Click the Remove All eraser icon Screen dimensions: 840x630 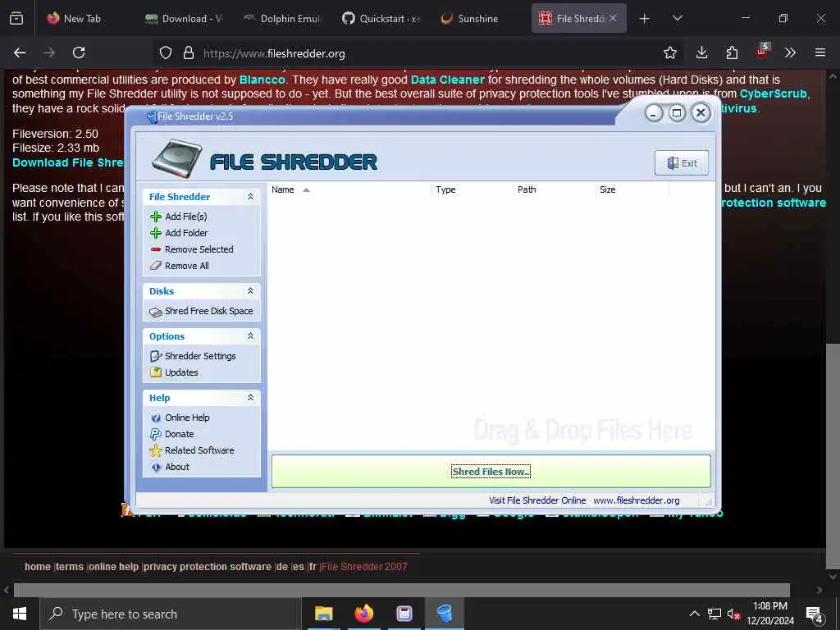click(x=156, y=266)
